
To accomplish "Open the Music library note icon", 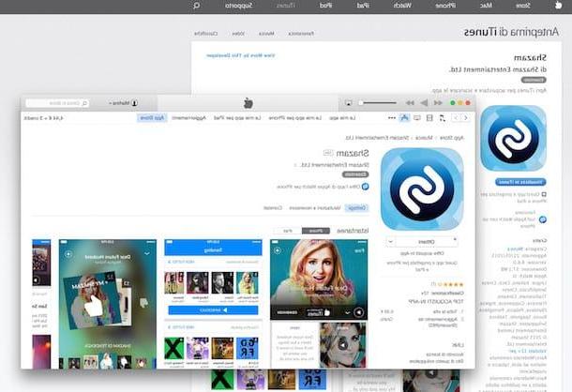I will coord(442,118).
